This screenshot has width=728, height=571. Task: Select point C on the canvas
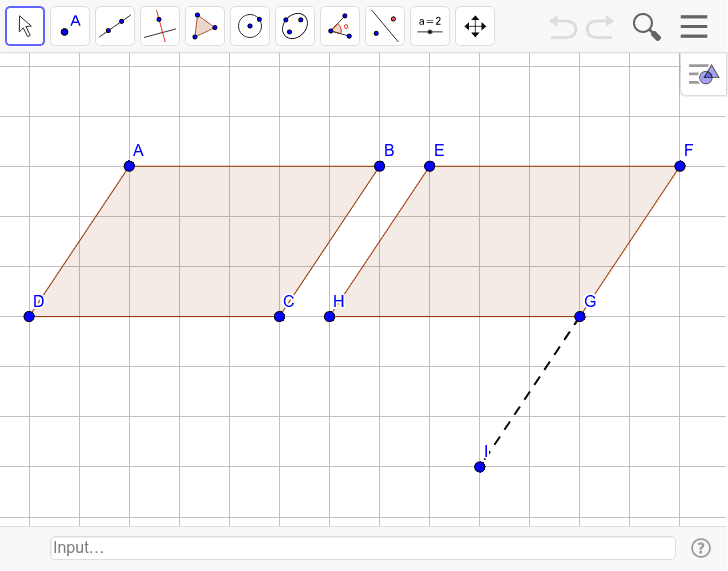(x=279, y=316)
